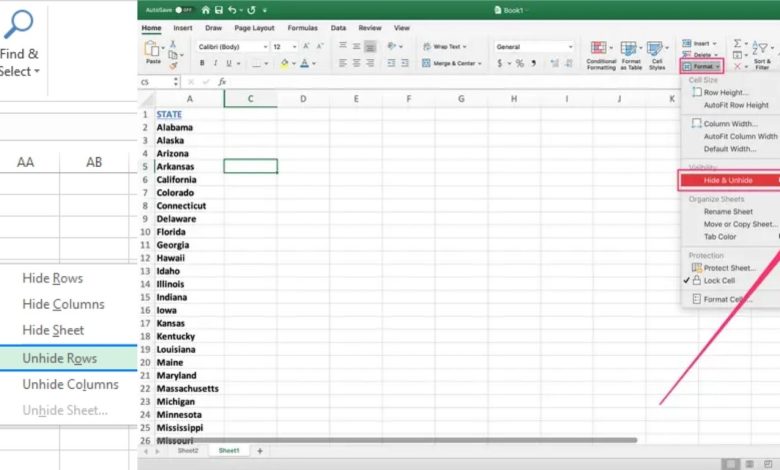The height and width of the screenshot is (470, 780).
Task: Click the Copy icon below Cut
Action: pyautogui.click(x=173, y=55)
